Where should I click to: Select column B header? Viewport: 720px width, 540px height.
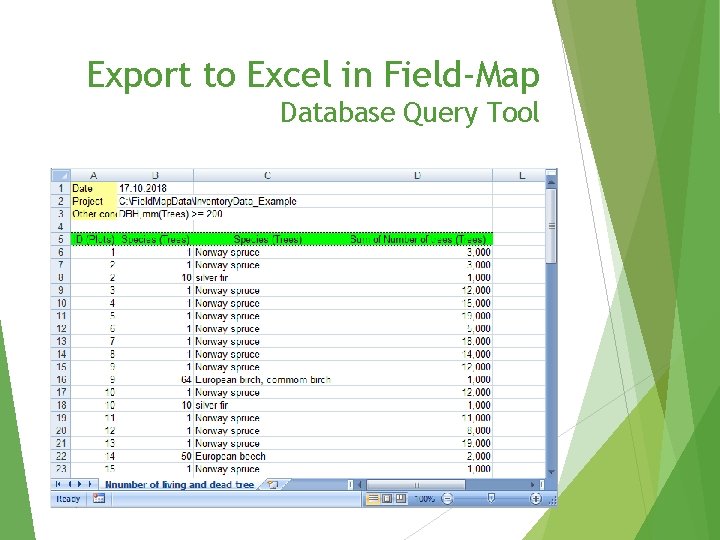[x=155, y=175]
